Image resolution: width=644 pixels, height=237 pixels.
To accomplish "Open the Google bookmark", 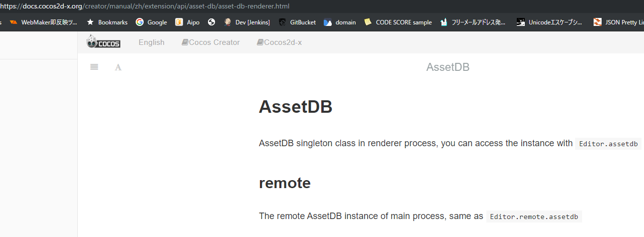I will pyautogui.click(x=152, y=22).
